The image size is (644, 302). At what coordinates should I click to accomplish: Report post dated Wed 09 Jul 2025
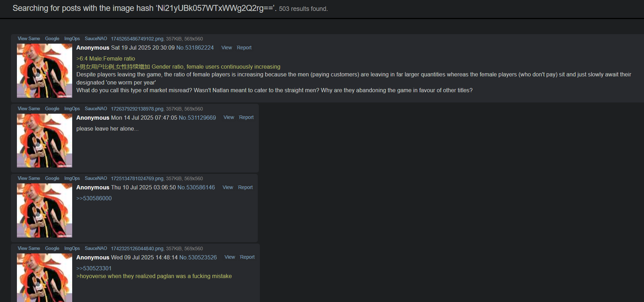pos(247,257)
